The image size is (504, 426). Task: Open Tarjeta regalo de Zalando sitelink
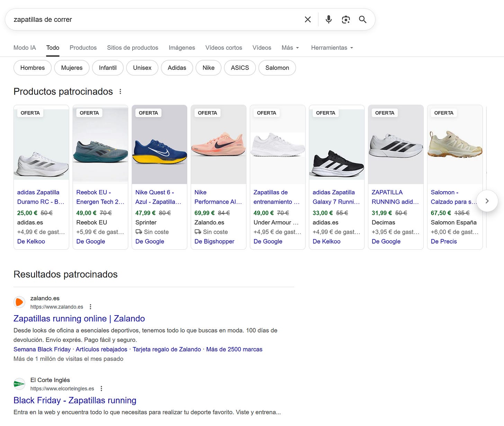pyautogui.click(x=167, y=349)
